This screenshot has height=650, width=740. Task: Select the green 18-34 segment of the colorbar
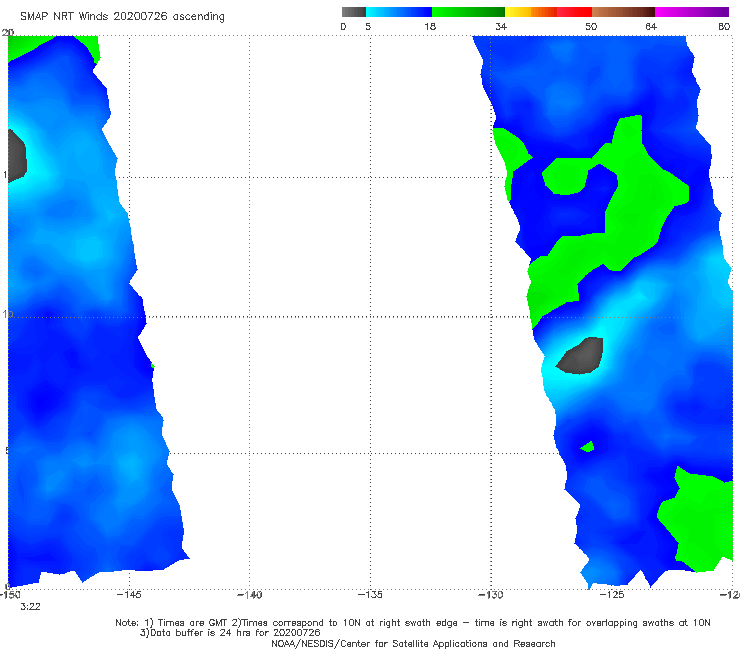(x=468, y=12)
